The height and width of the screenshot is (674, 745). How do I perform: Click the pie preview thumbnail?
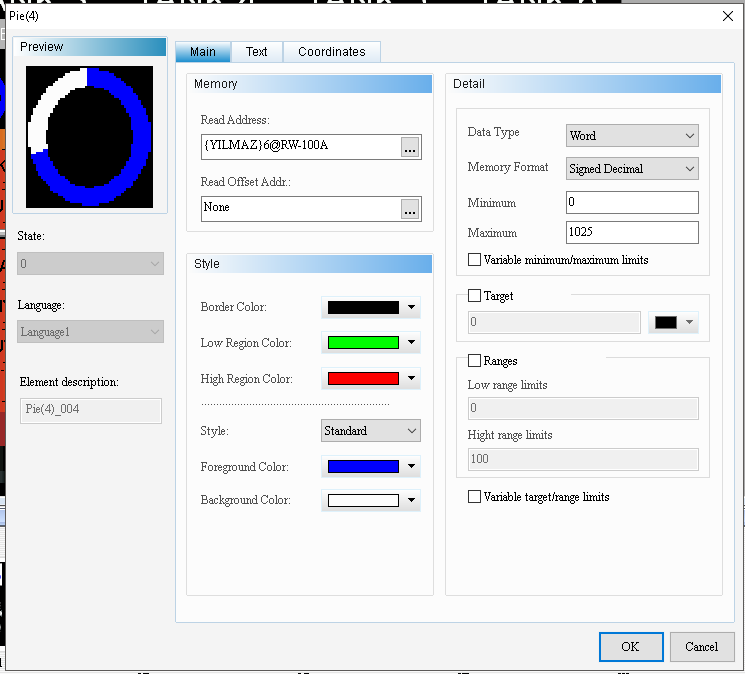(x=89, y=137)
